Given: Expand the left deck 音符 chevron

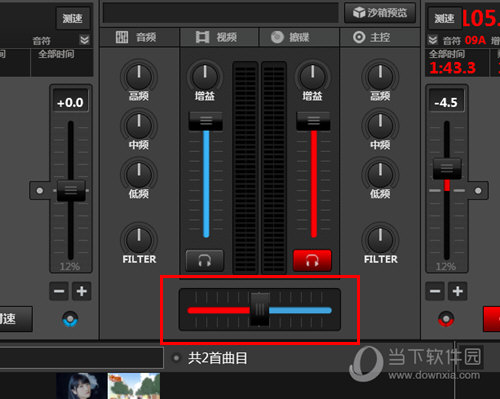Looking at the screenshot, I should tap(85, 40).
